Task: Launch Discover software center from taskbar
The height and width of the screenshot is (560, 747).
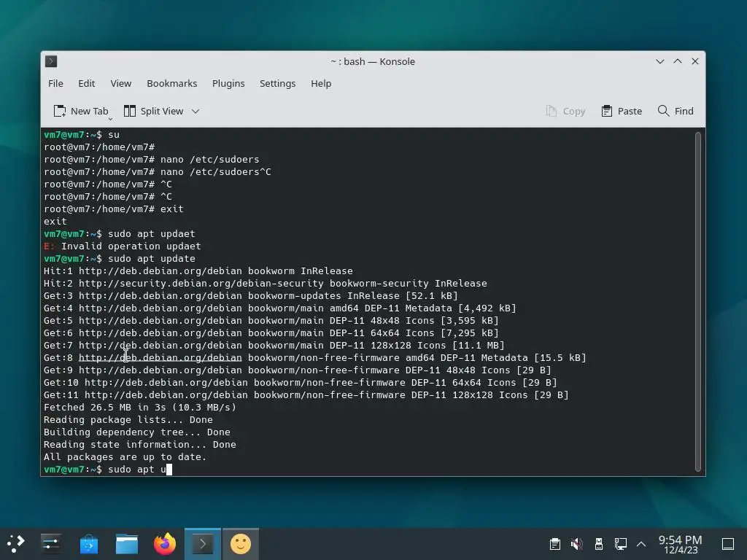Action: (88, 544)
